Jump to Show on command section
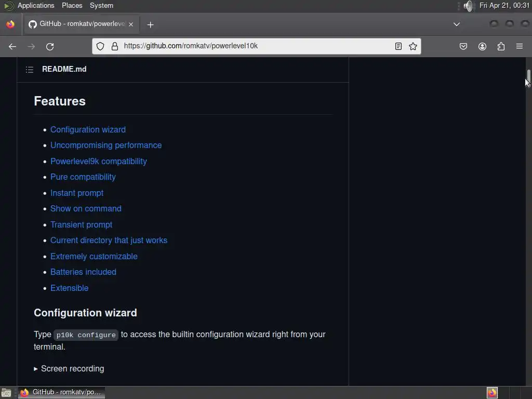 click(86, 209)
